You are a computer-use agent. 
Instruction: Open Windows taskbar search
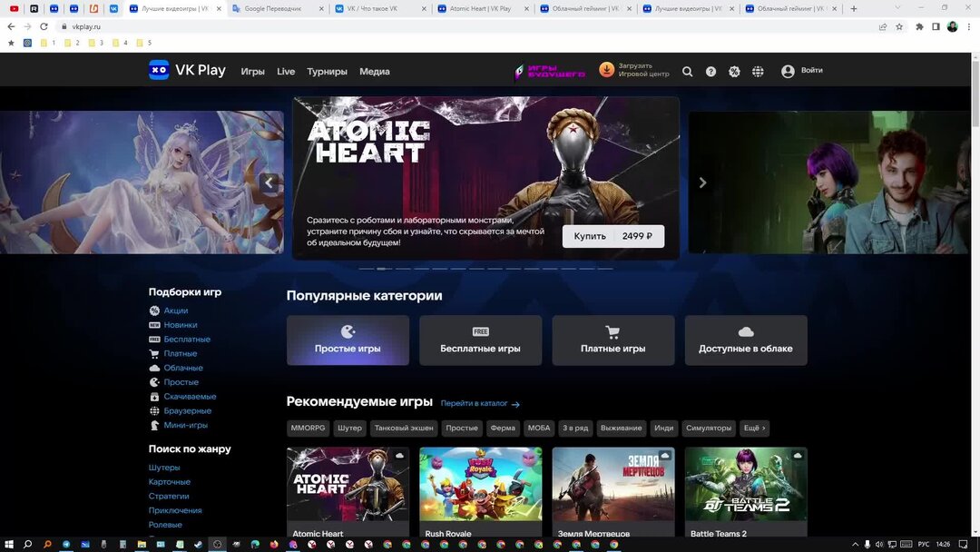(x=27, y=545)
